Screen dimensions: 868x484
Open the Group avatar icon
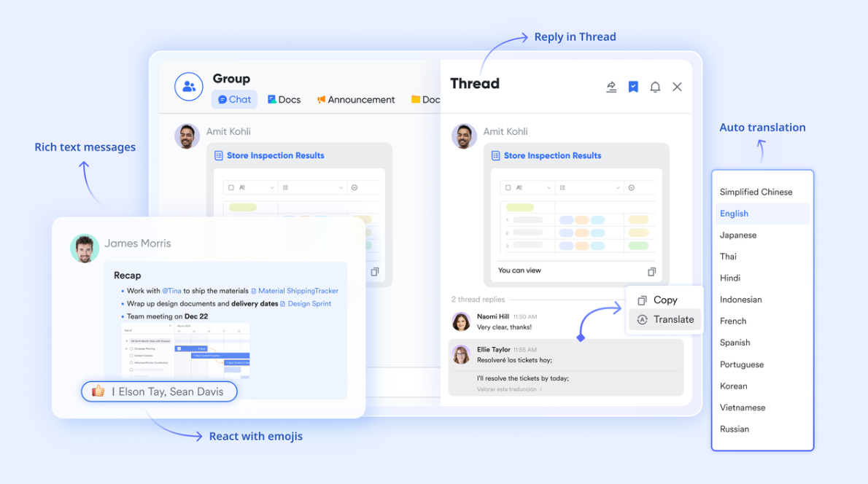(x=189, y=87)
